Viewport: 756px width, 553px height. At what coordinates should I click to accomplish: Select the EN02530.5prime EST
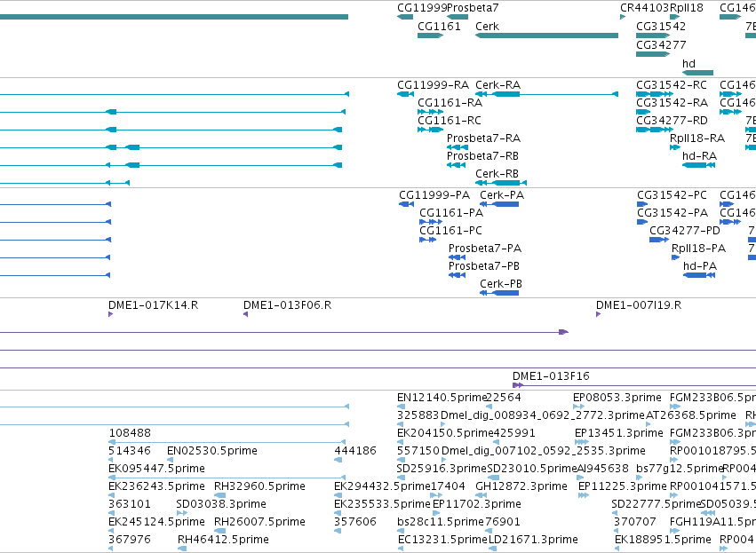click(170, 460)
